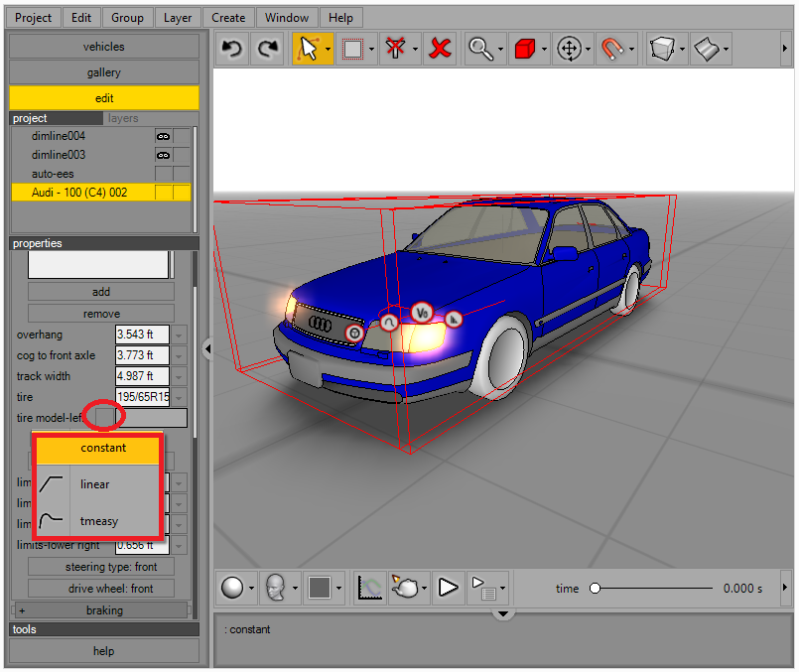Play the simulation
Screen dimensions: 799x672
click(x=448, y=588)
